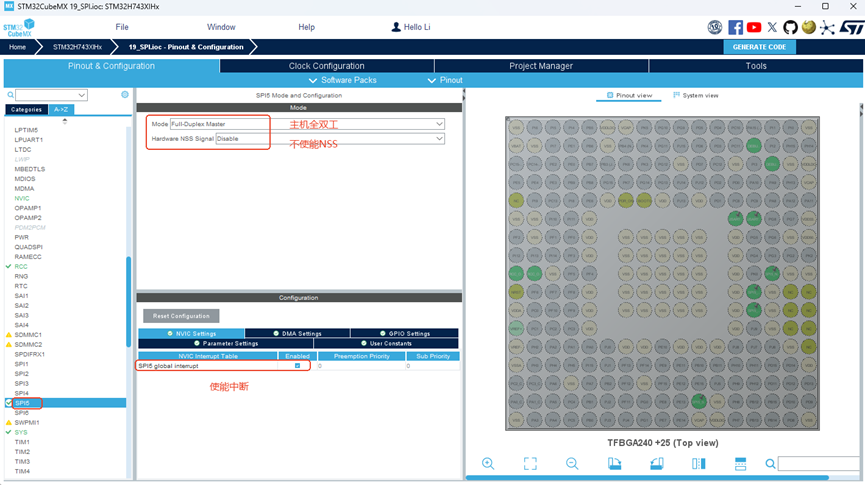Select QUADSPI in the peripheral list
The image size is (865, 485).
29,247
